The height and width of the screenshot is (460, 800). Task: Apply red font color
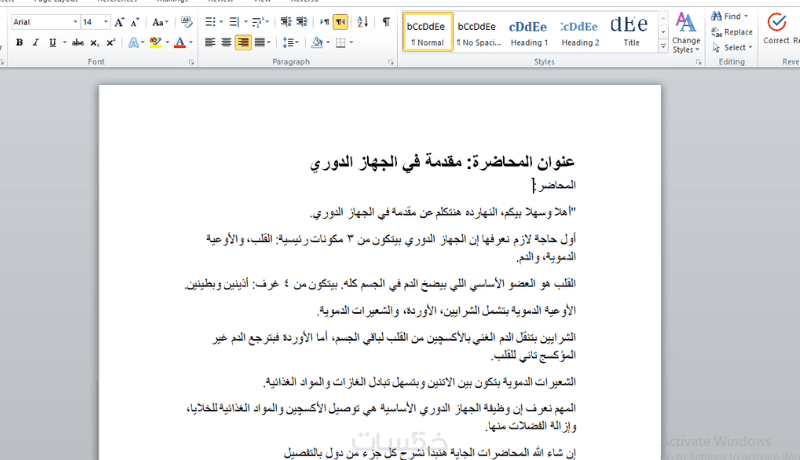coord(180,43)
